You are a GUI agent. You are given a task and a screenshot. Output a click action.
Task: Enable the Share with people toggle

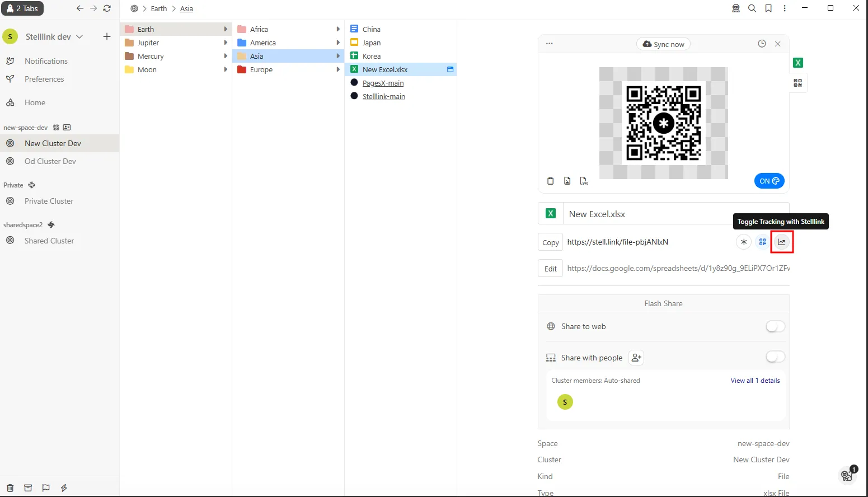(x=775, y=357)
